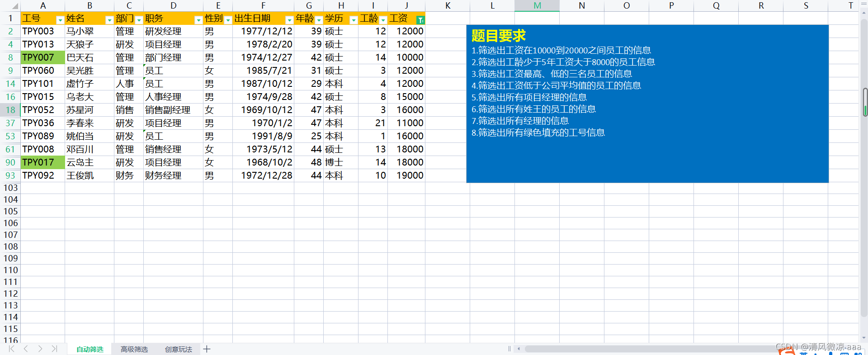Select cell containing 部门经理
The image size is (868, 355).
(x=173, y=57)
